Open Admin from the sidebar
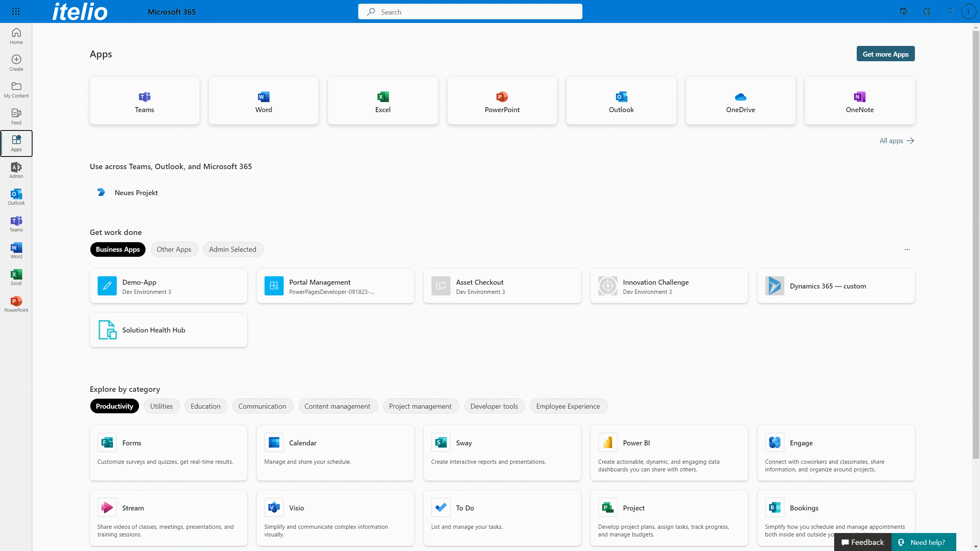 [x=16, y=170]
